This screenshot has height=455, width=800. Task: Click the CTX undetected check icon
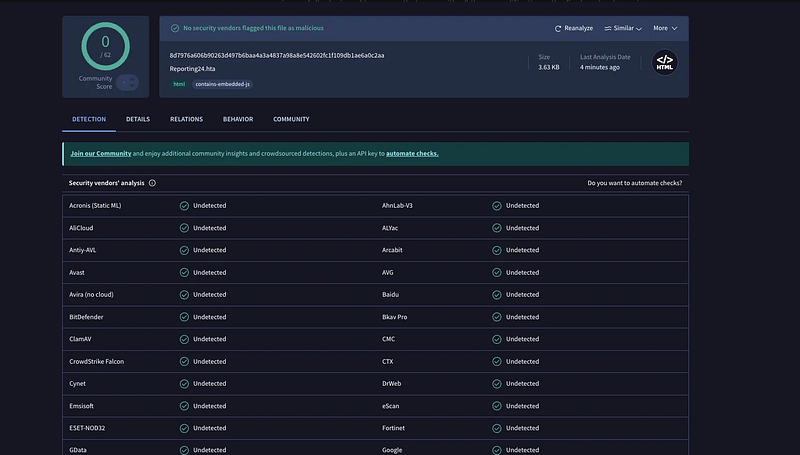496,361
